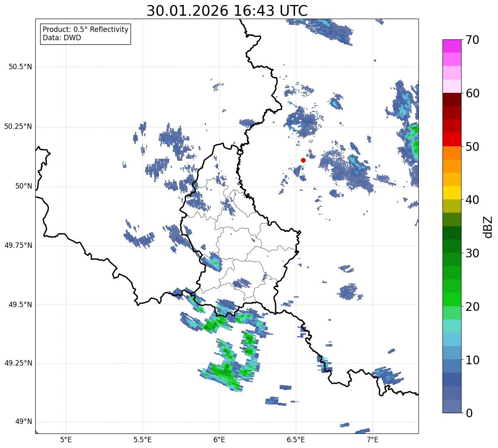Click the 49.25°N latitude label
This screenshot has width=498, height=448.
coord(18,363)
